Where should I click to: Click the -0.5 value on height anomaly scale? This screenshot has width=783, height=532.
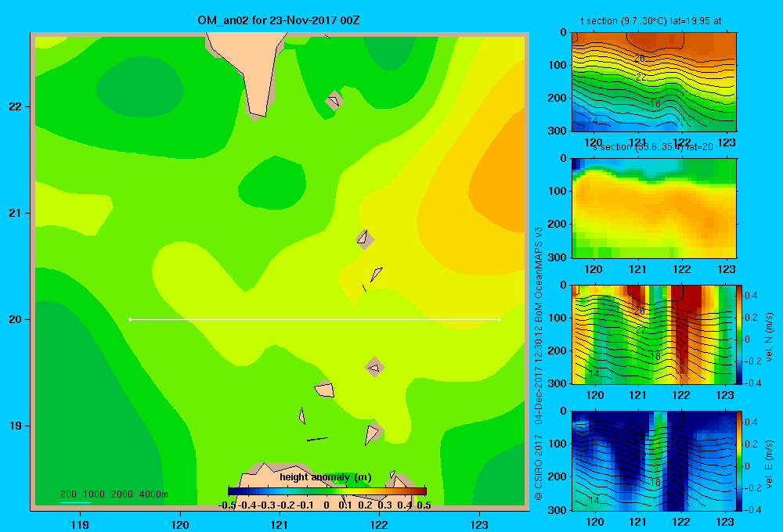[x=227, y=505]
